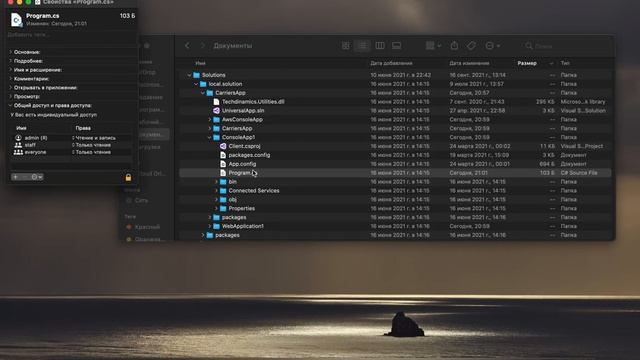Expand the WebApplication1 folder chevron
The height and width of the screenshot is (360, 640).
pyautogui.click(x=210, y=226)
